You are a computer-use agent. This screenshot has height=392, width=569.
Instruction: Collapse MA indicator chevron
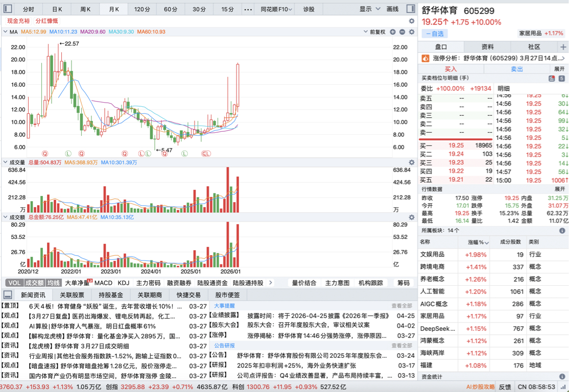click(x=6, y=32)
